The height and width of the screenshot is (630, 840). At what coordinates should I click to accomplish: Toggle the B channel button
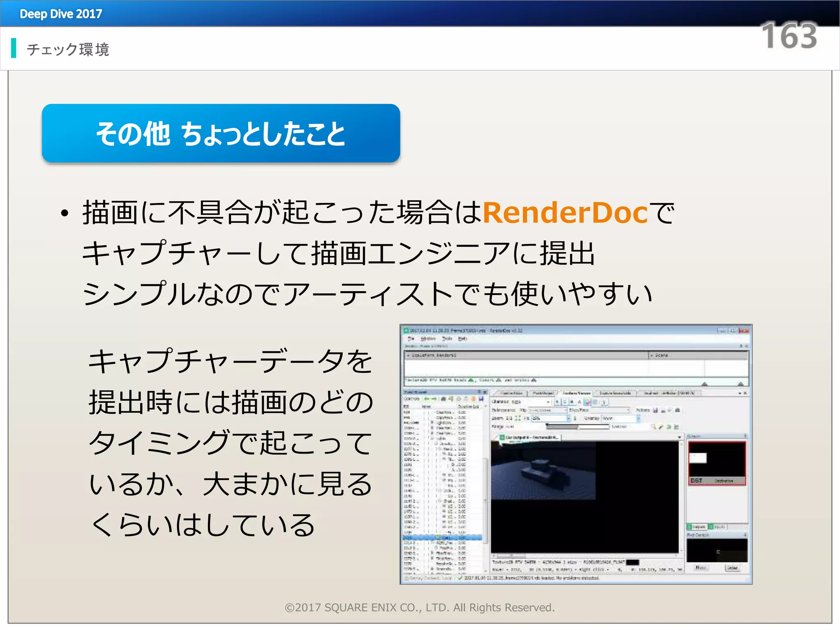point(572,402)
